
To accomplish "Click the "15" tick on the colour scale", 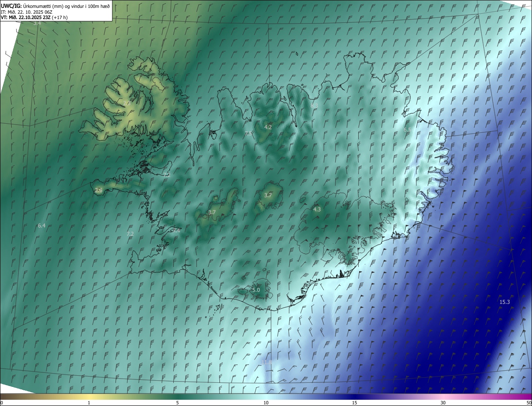I will (355, 403).
